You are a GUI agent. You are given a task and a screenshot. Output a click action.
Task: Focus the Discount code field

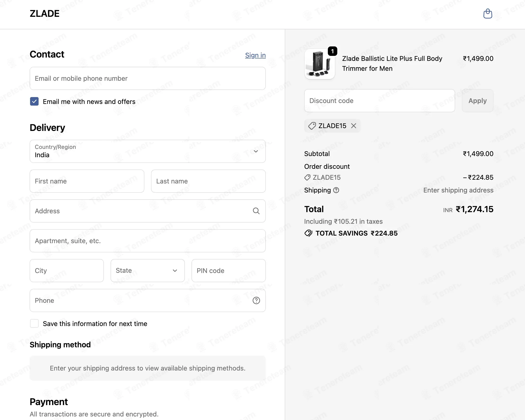point(379,101)
